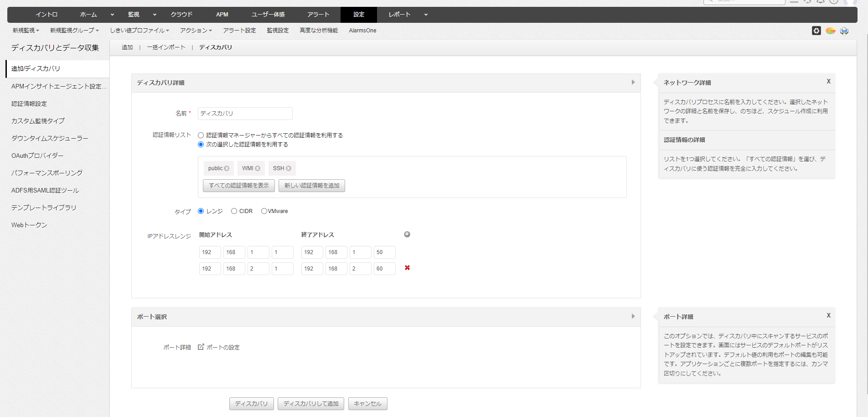
Task: Select the VMware type radio button
Action: point(264,211)
